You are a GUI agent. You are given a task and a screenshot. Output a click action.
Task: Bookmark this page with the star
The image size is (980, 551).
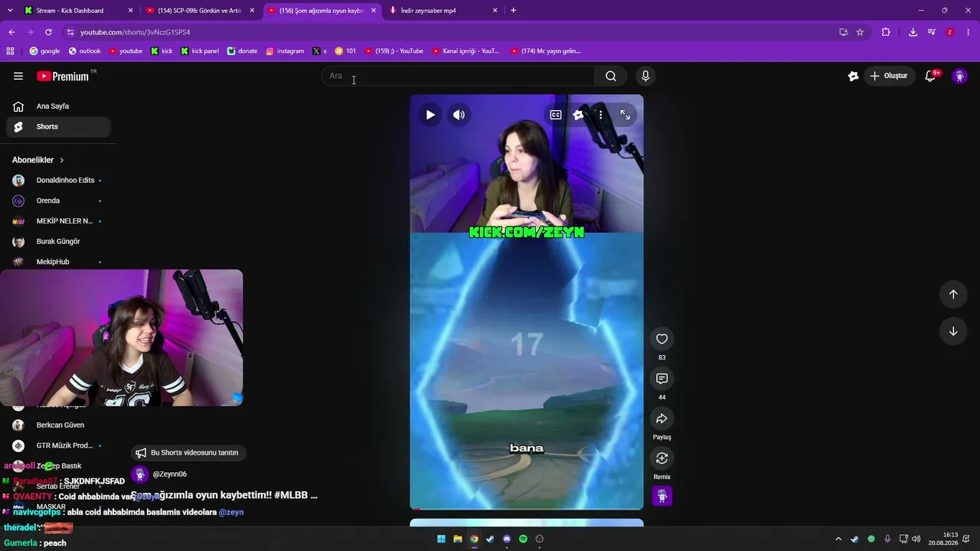click(x=860, y=32)
